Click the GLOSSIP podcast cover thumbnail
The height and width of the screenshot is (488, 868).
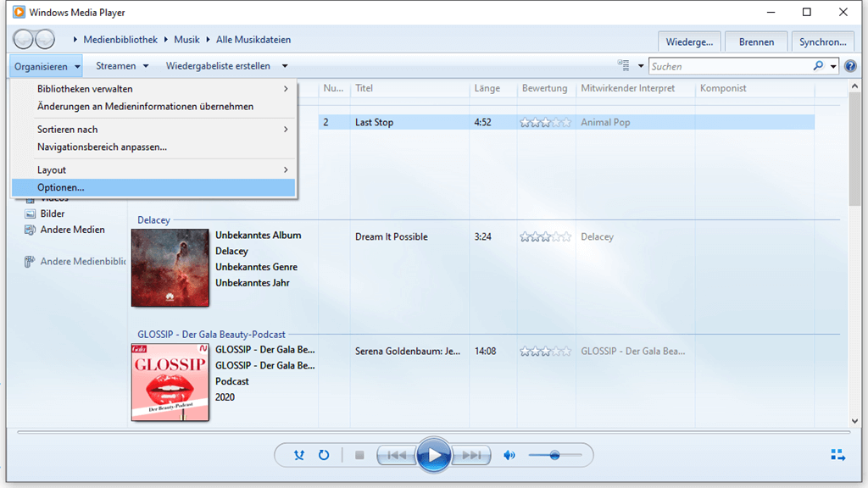pyautogui.click(x=170, y=382)
